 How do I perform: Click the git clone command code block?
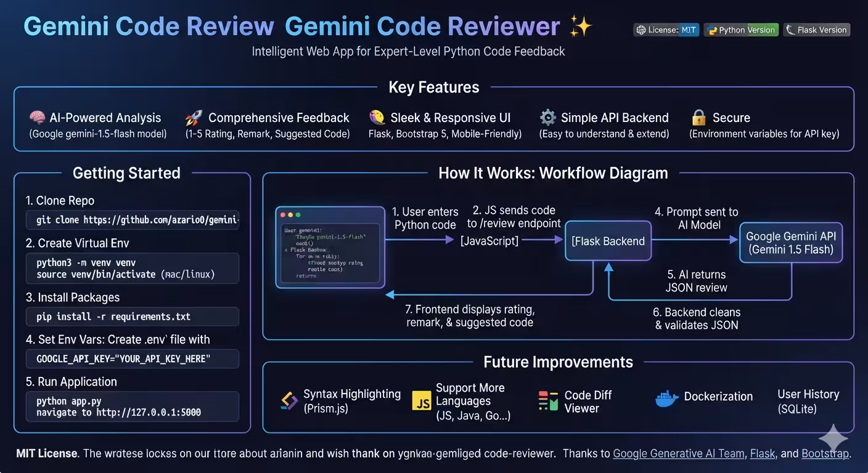[x=133, y=220]
